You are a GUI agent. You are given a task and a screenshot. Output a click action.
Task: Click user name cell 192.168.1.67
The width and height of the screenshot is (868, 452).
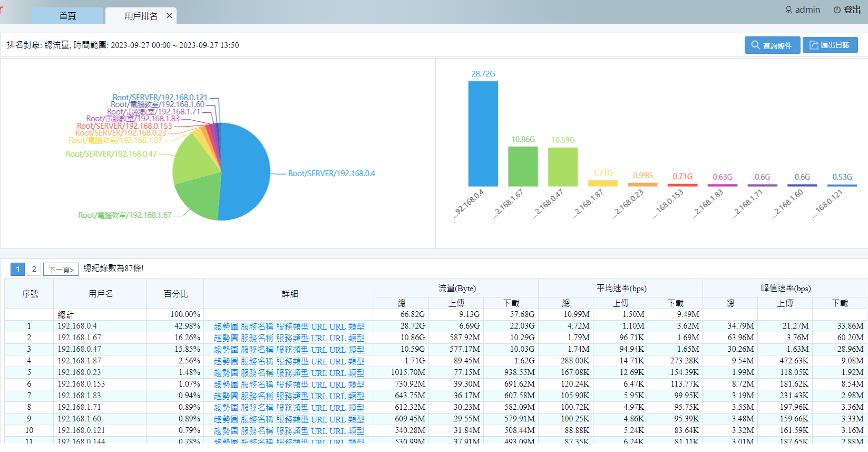point(100,338)
